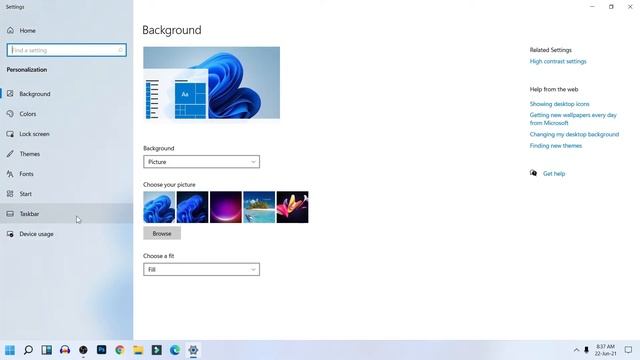Open the headphones app on the taskbar
The image size is (640, 360).
[65, 350]
